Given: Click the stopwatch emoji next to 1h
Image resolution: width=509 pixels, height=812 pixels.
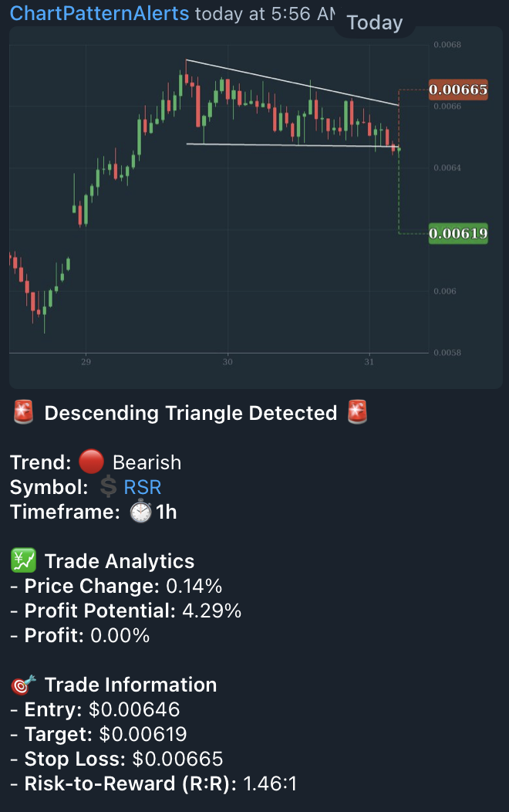Looking at the screenshot, I should click(140, 512).
